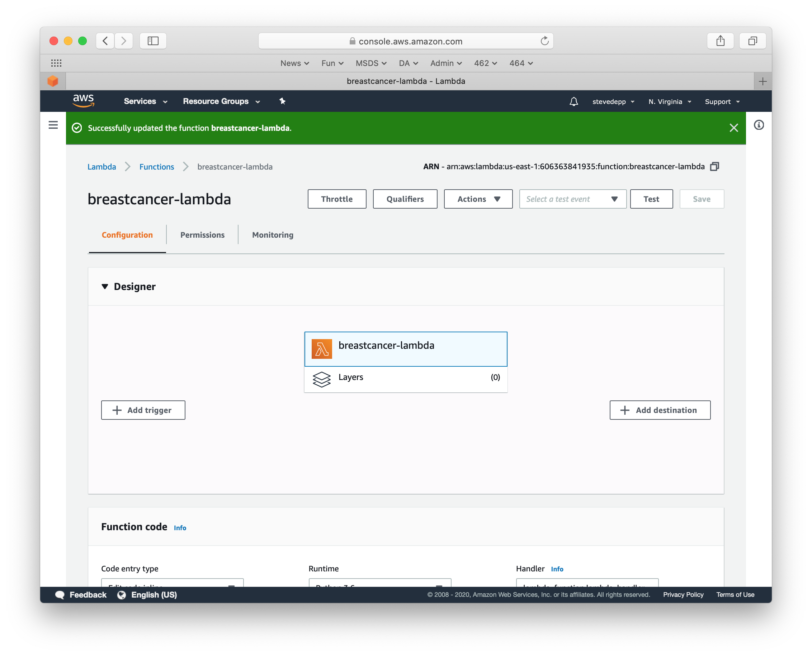
Task: Add a new browser tab
Action: pyautogui.click(x=763, y=81)
